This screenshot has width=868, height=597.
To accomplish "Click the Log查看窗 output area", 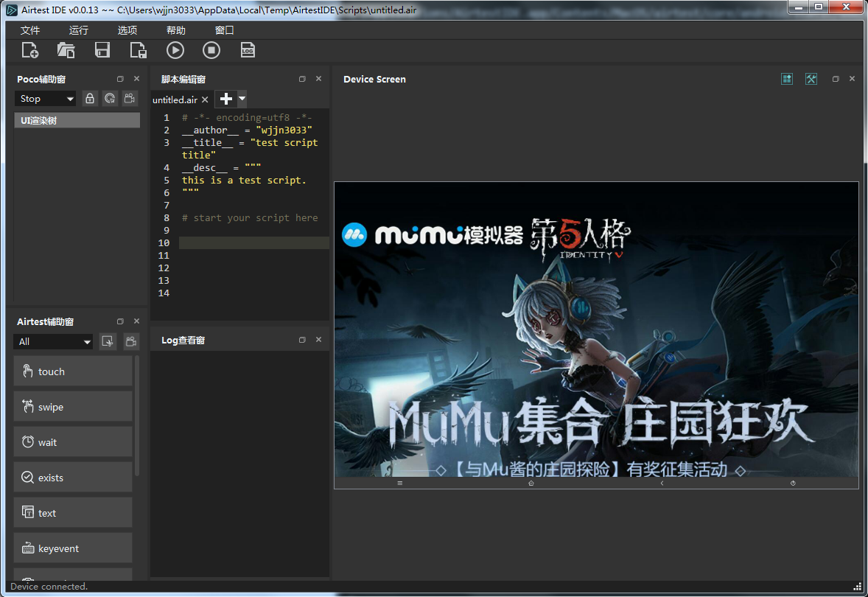I will 239,464.
